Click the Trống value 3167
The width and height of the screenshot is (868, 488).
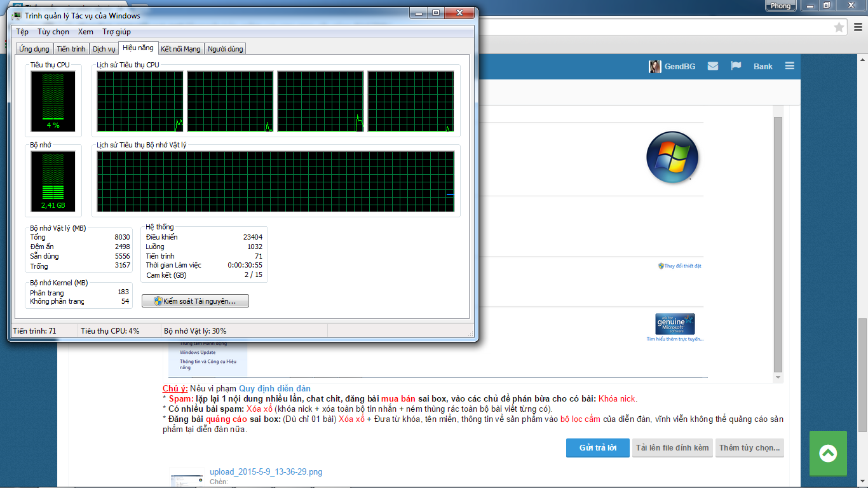[122, 266]
